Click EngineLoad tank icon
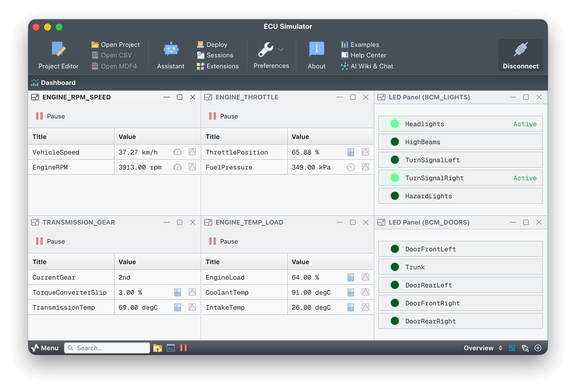The image size is (576, 392). click(x=351, y=277)
